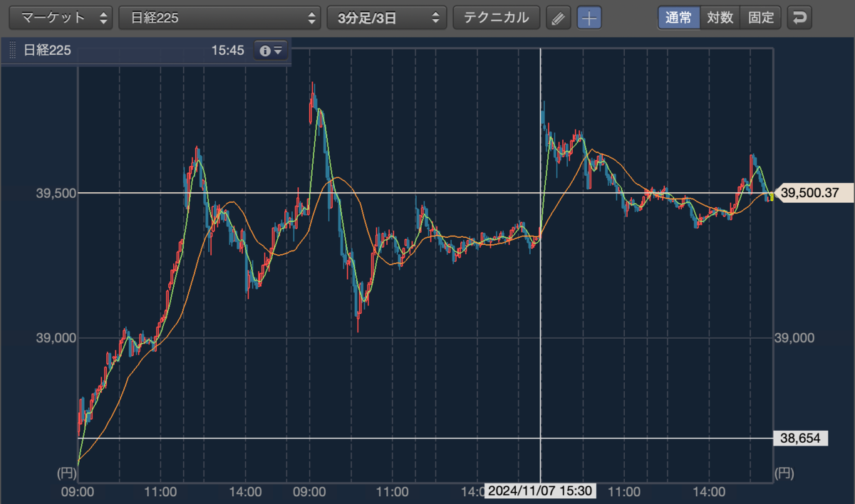Image resolution: width=855 pixels, height=504 pixels.
Task: Click the undo return arrow icon
Action: 799,18
